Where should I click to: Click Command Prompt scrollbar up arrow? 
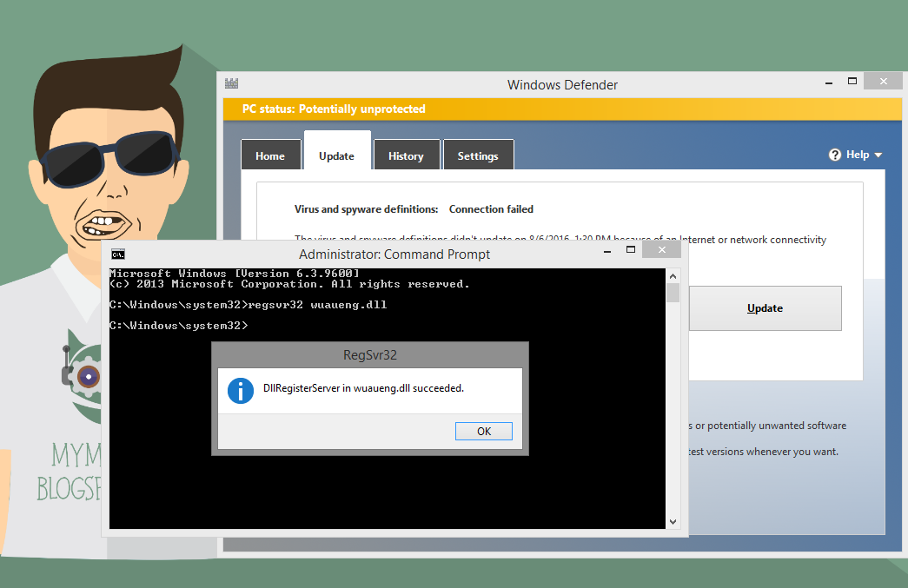(673, 276)
